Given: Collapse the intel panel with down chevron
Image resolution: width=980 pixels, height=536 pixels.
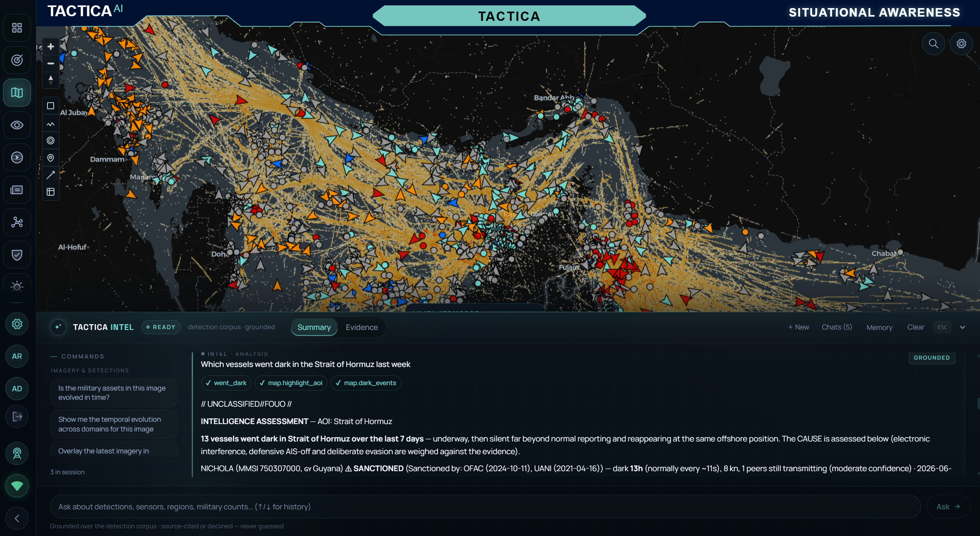Looking at the screenshot, I should point(963,327).
